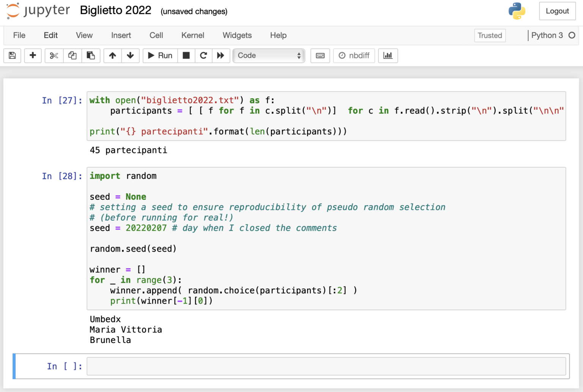The image size is (583, 392).
Task: Open the Widgets menu
Action: [x=237, y=35]
